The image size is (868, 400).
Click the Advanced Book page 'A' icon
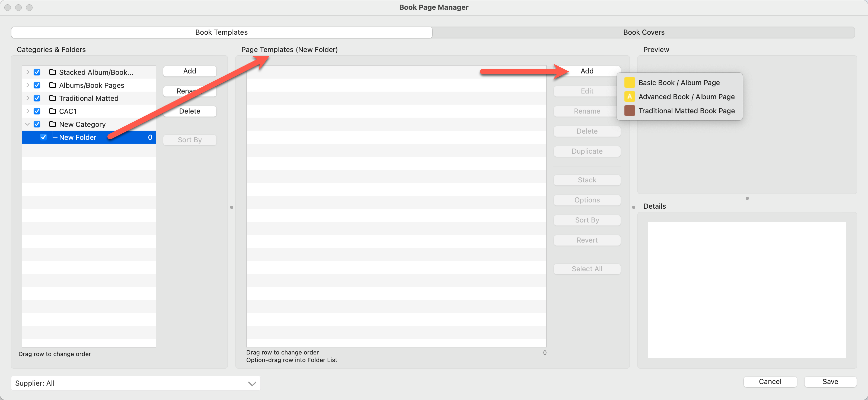(x=629, y=97)
